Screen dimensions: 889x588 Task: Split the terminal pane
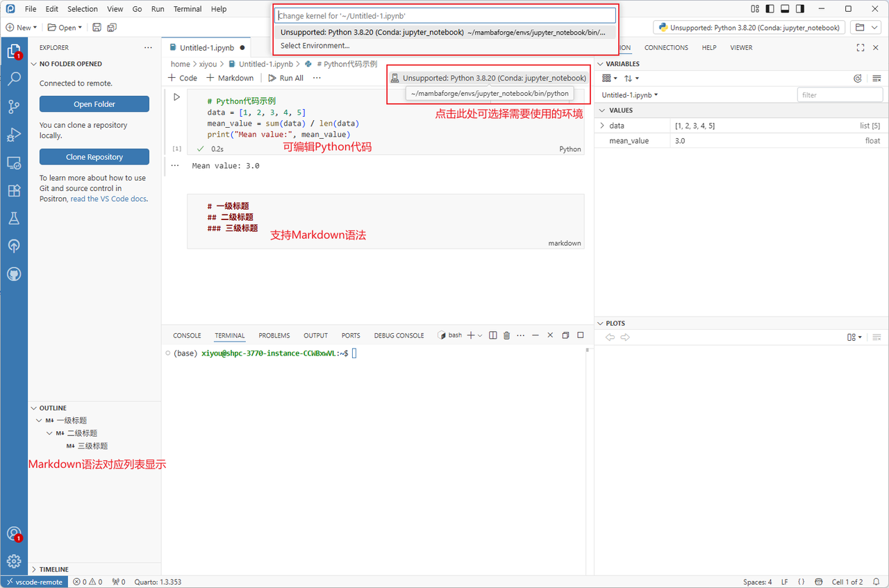(x=492, y=335)
